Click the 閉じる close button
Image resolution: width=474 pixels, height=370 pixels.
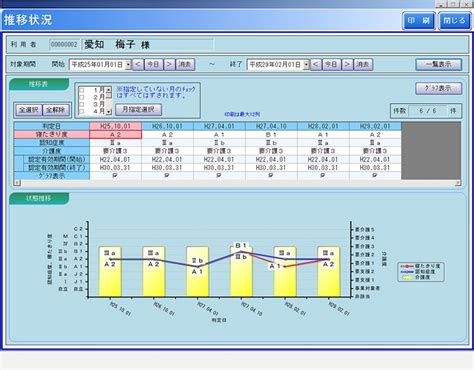(454, 21)
